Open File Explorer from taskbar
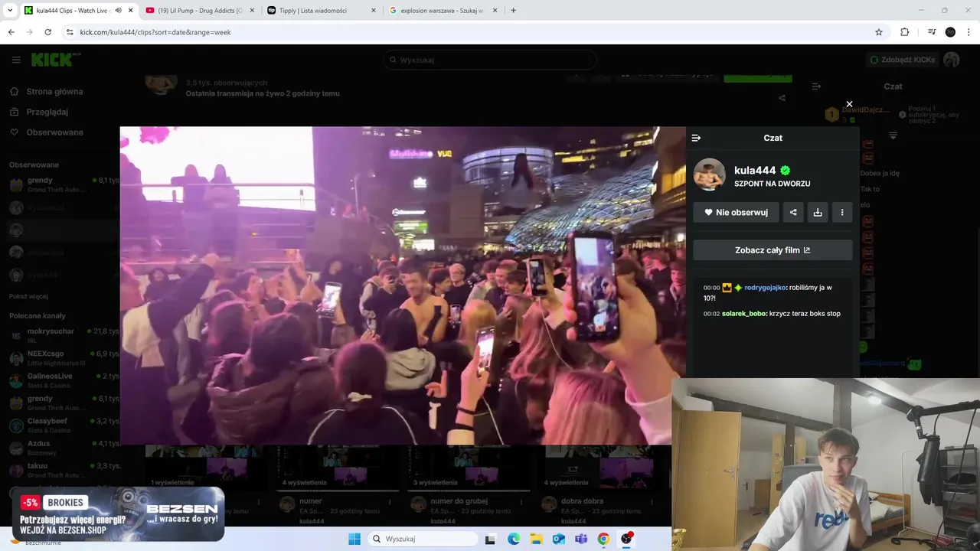 click(x=536, y=539)
